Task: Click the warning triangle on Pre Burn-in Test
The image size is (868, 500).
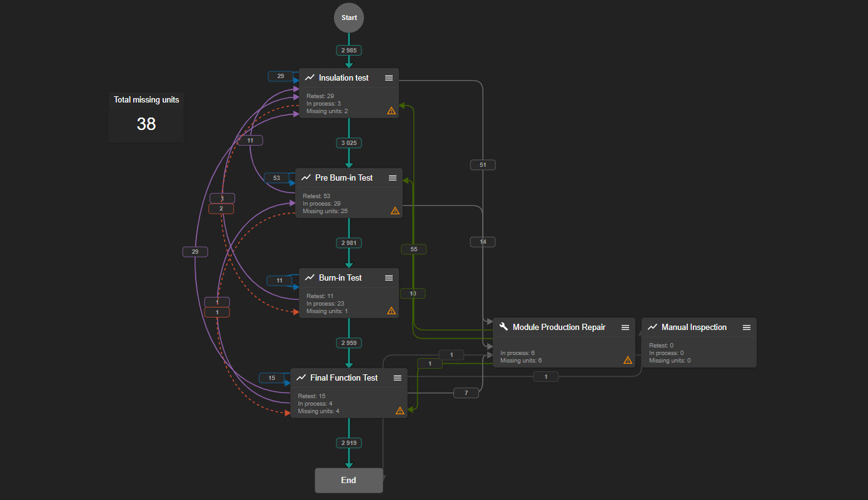Action: point(395,211)
